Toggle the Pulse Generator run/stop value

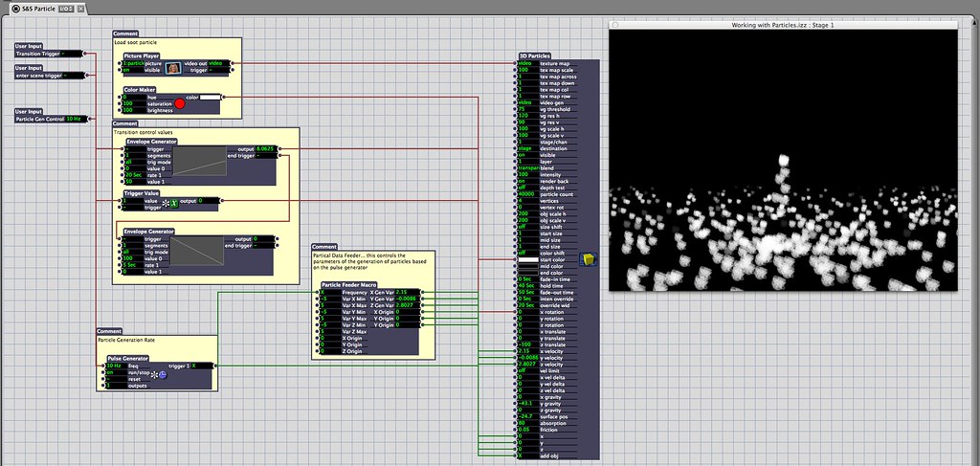[114, 372]
